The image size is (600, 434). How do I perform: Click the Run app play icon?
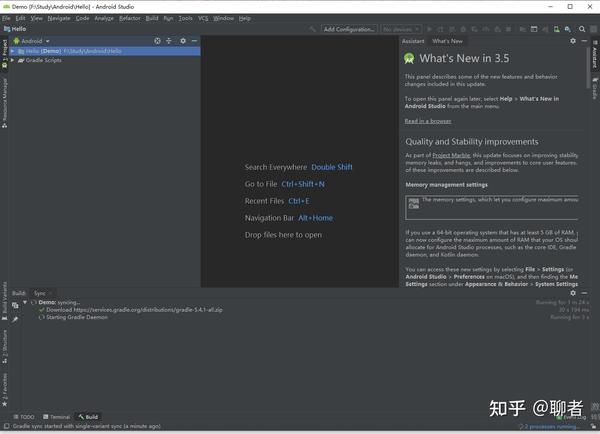pyautogui.click(x=429, y=29)
